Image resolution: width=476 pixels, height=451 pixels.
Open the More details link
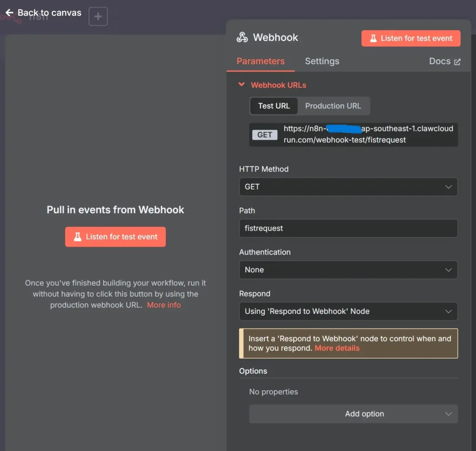337,348
